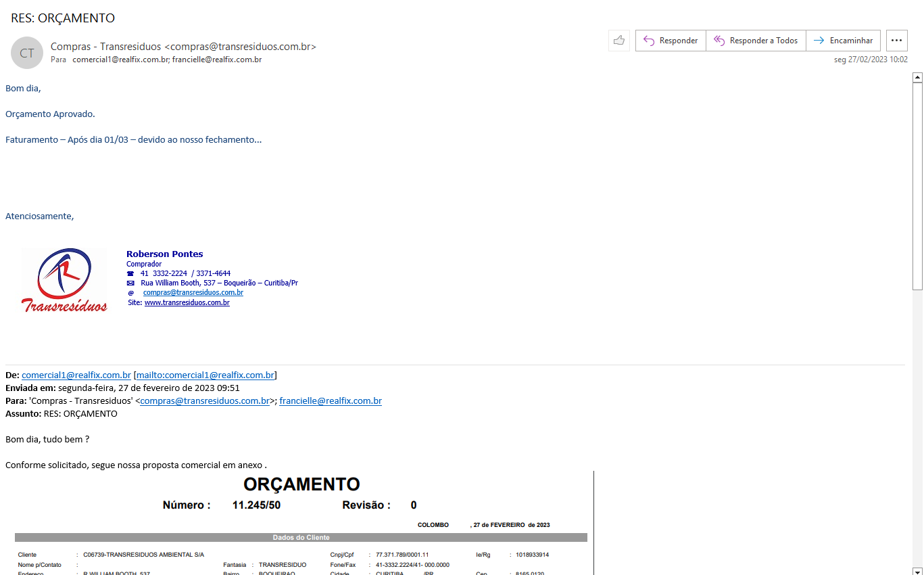Screen dimensions: 924x575
Task: Click the envelope address icon in signature
Action: click(x=130, y=283)
